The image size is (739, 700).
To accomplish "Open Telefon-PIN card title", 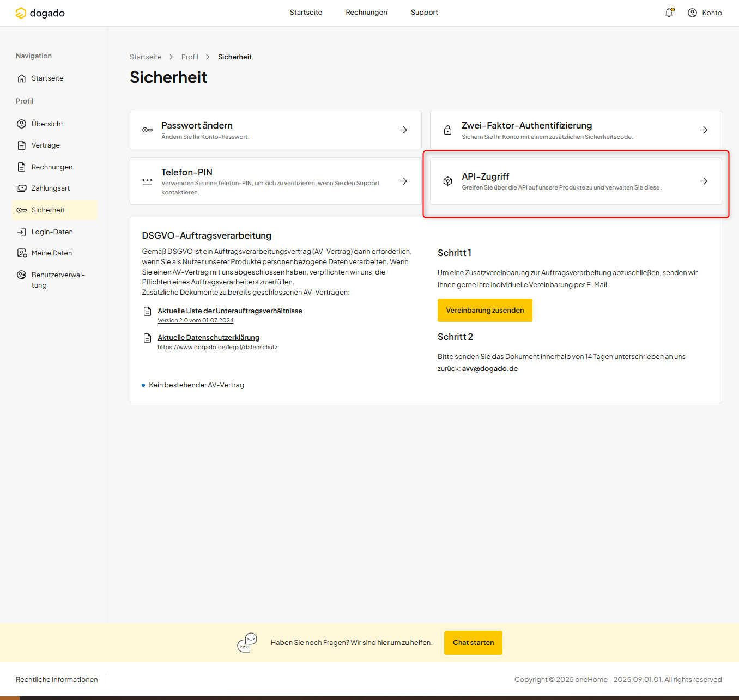I will 187,173.
